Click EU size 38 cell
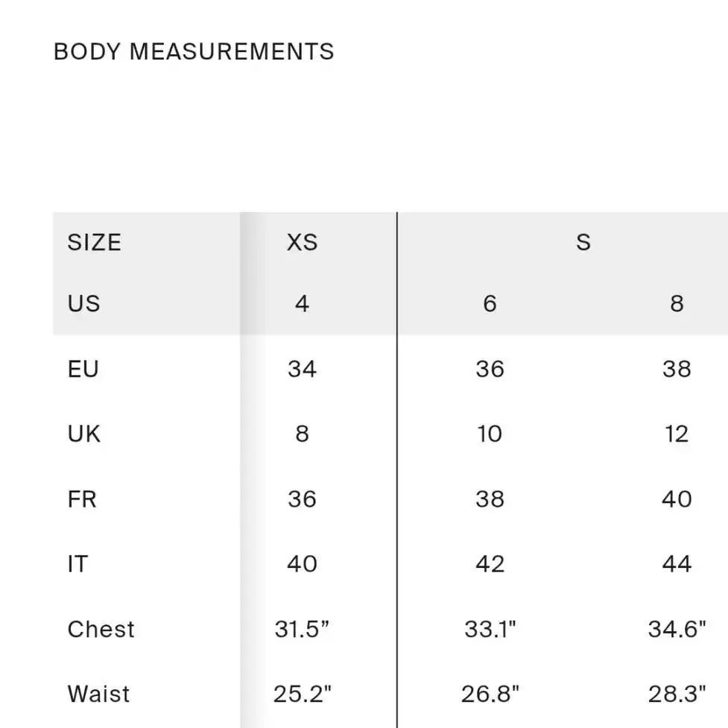The width and height of the screenshot is (728, 728). 677,369
